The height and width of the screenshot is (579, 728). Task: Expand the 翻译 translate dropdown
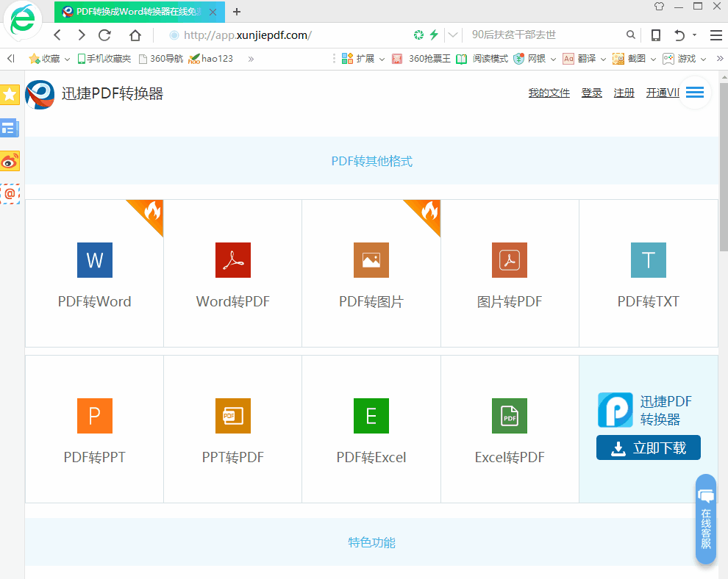[x=603, y=60]
